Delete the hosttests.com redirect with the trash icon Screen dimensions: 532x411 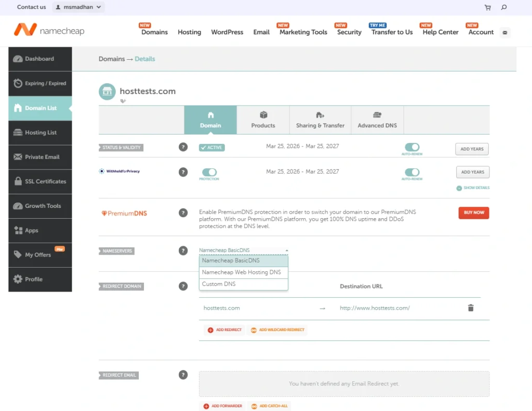point(471,308)
